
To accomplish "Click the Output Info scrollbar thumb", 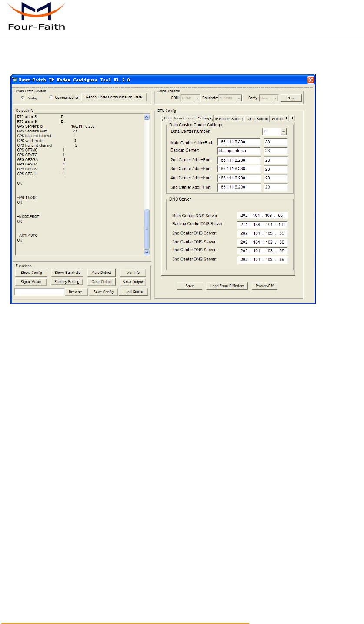I will pyautogui.click(x=147, y=229).
